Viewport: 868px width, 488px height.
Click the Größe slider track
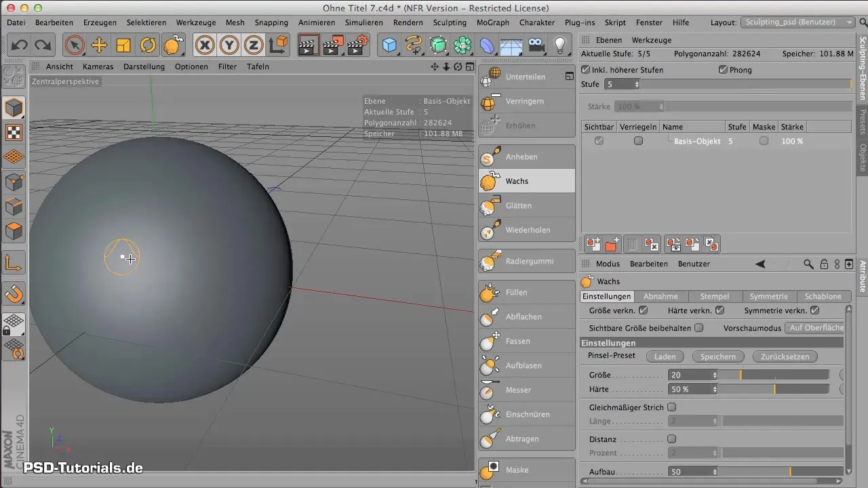(x=774, y=375)
